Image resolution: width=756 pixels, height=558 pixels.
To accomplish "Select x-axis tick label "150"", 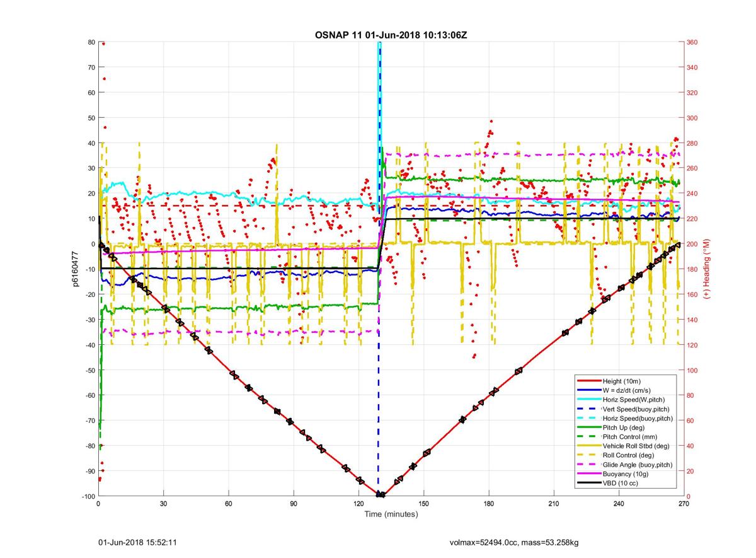I will [x=424, y=503].
